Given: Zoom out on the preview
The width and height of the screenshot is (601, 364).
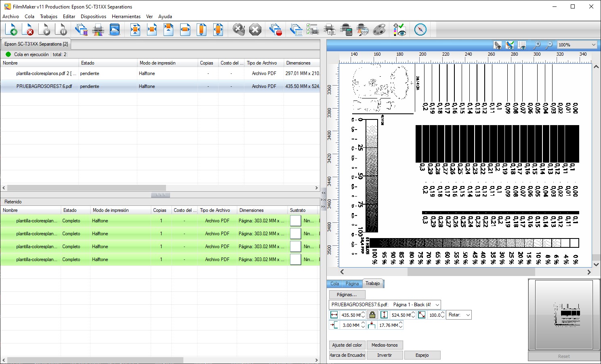Looking at the screenshot, I should 549,45.
